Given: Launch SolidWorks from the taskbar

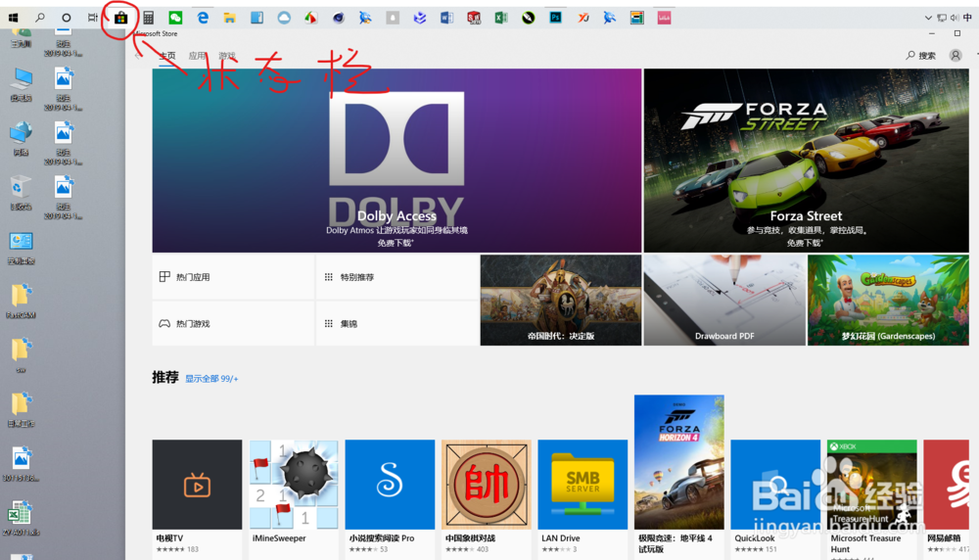Looking at the screenshot, I should pos(474,18).
